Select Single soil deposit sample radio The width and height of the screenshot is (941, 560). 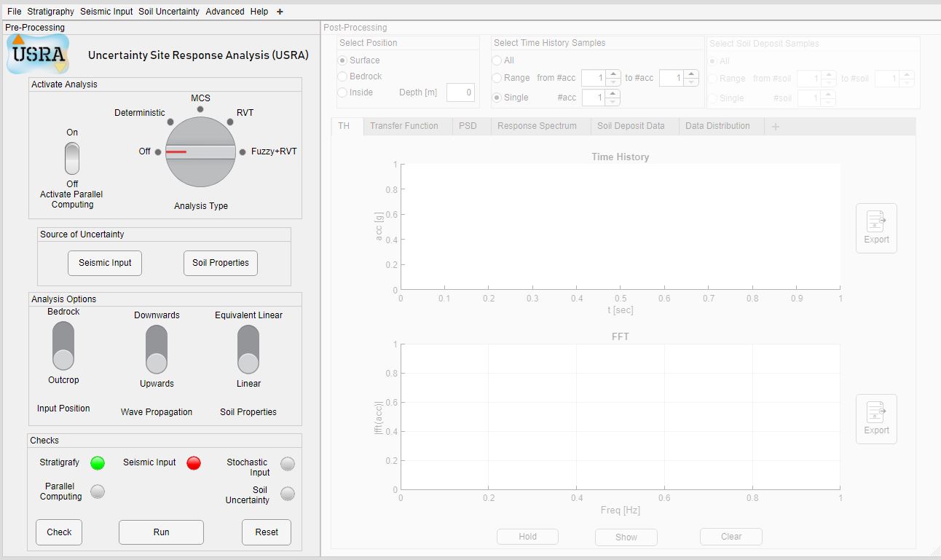(712, 98)
